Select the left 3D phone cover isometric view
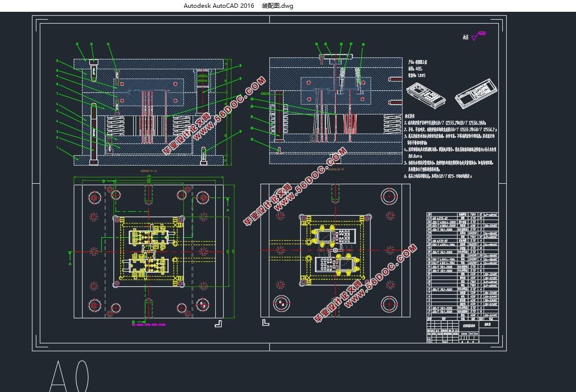The height and width of the screenshot is (392, 576). pyautogui.click(x=427, y=93)
